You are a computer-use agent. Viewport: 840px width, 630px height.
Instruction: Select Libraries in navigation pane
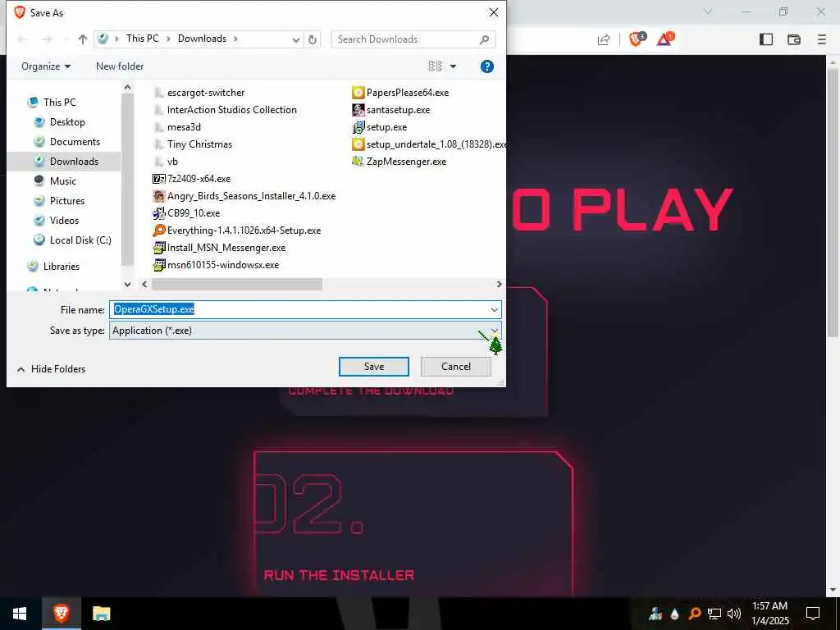point(53,267)
